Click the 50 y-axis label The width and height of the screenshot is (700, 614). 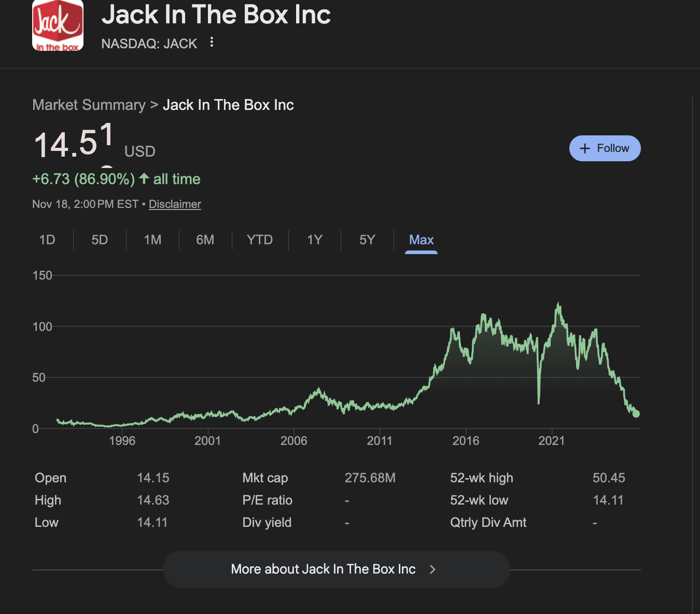click(39, 378)
